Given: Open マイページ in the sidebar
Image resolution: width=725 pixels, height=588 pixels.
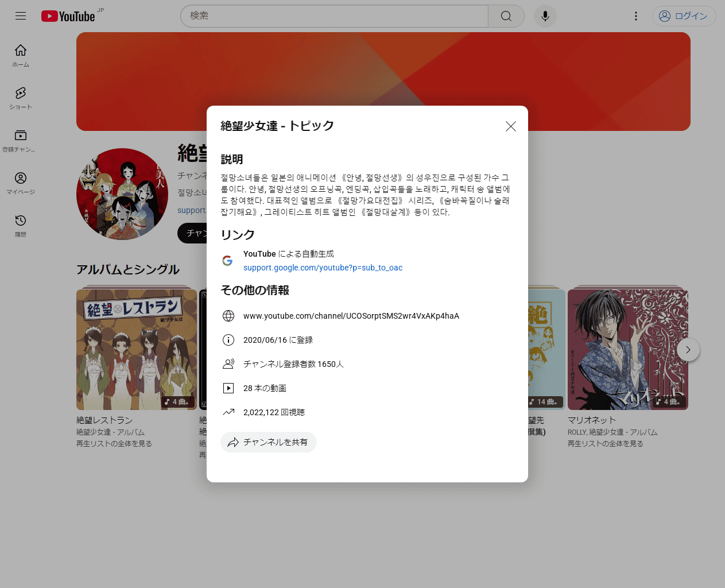Looking at the screenshot, I should [21, 183].
